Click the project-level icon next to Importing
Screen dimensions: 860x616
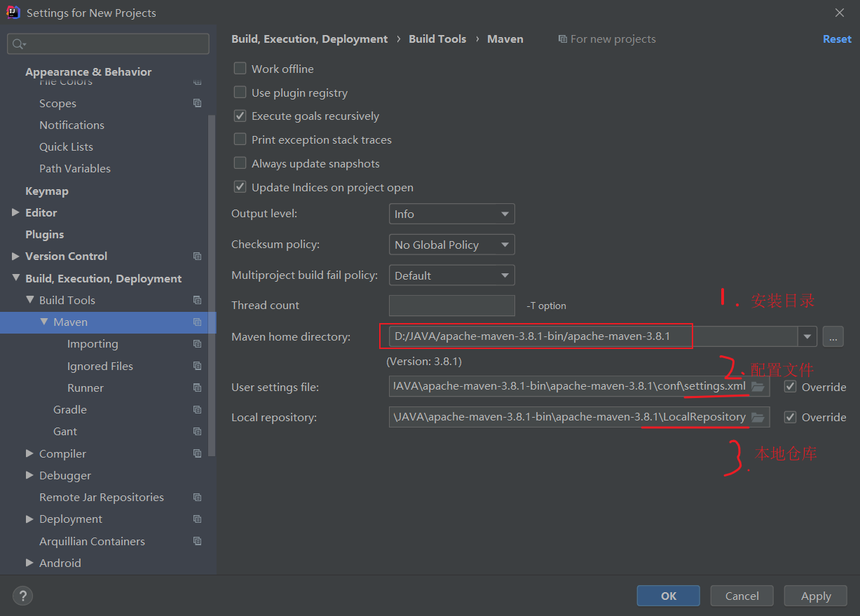pos(197,344)
